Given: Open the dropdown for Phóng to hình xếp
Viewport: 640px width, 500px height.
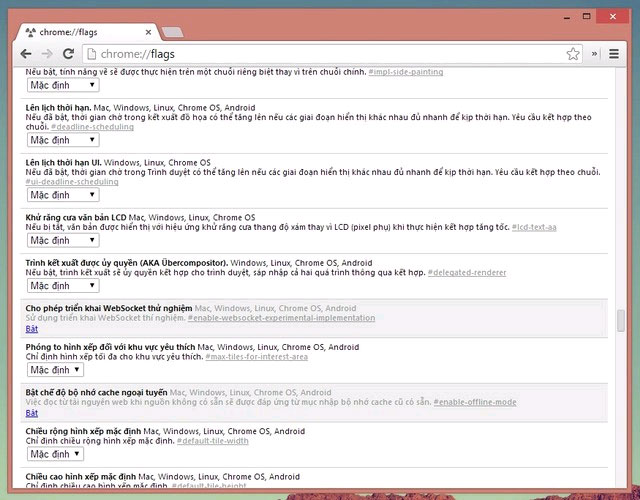Looking at the screenshot, I should coord(55,370).
